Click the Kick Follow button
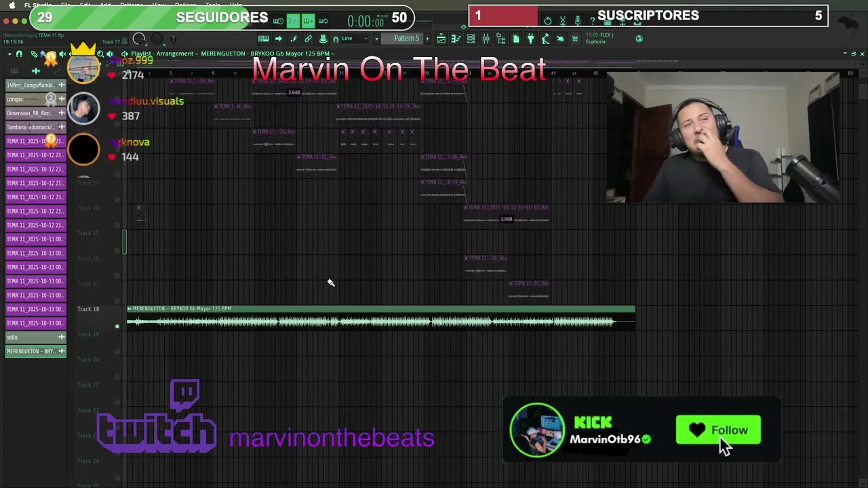The image size is (868, 488). [x=718, y=430]
